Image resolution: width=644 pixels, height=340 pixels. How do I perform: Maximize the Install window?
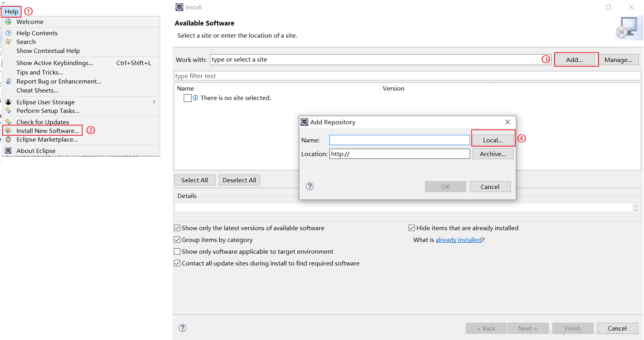tap(608, 7)
